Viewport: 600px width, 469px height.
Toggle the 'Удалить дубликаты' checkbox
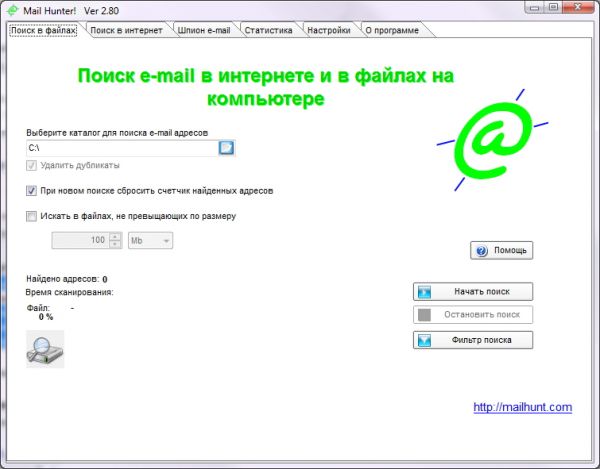tap(31, 165)
